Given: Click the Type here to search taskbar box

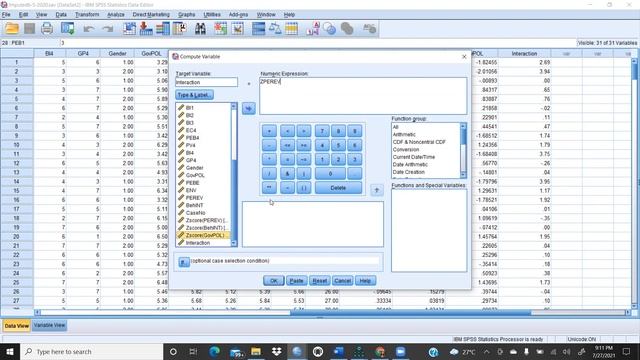Looking at the screenshot, I should [x=91, y=351].
